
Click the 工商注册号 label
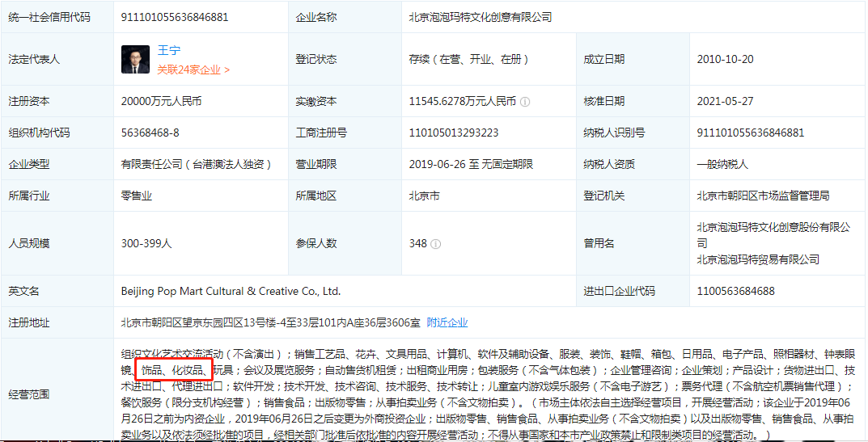[x=320, y=133]
